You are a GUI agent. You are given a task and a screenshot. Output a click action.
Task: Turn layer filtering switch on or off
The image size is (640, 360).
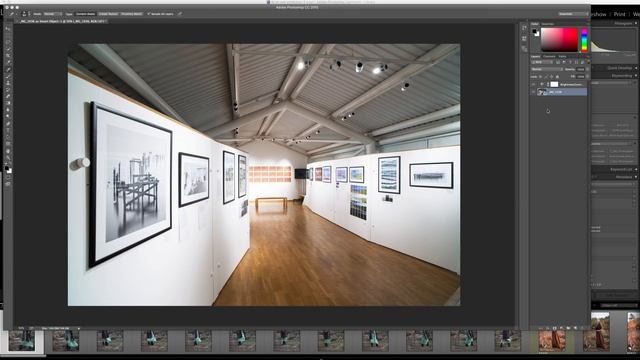589,62
